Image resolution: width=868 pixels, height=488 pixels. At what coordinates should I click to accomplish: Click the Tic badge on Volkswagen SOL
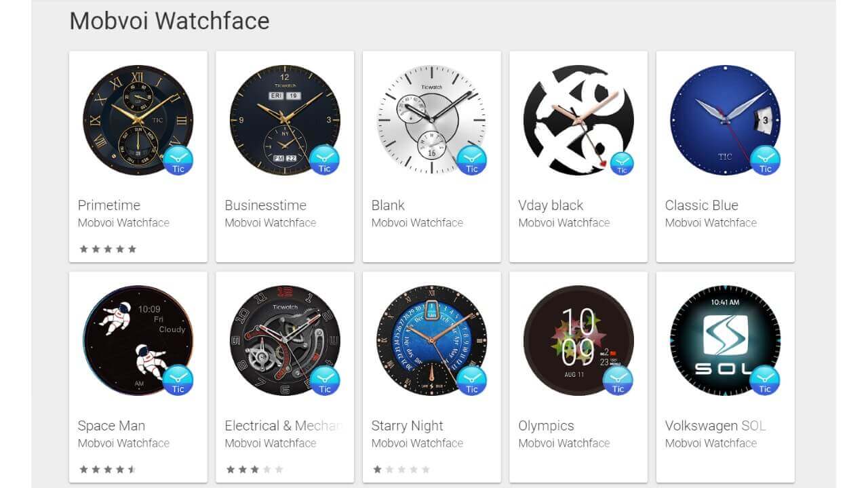[766, 381]
